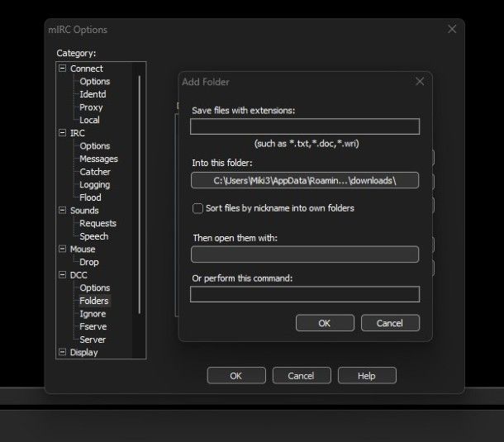This screenshot has width=504, height=442.
Task: Select Folders in category tree
Action: point(94,301)
